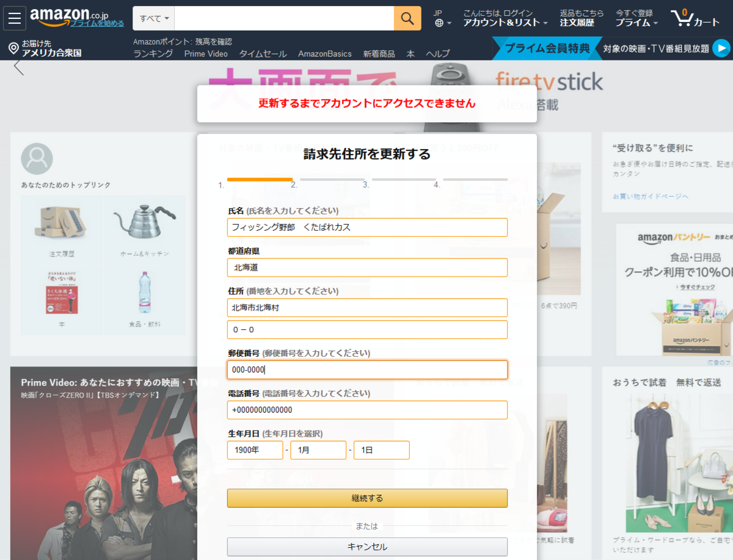
Task: Click the プライム会員特典 banner
Action: [547, 48]
